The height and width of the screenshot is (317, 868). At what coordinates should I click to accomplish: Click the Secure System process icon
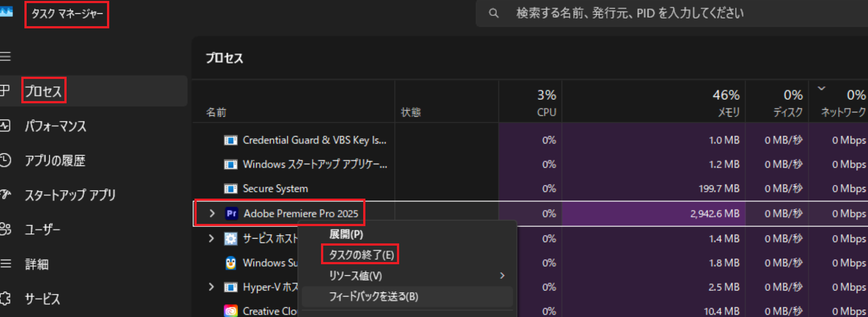(x=230, y=189)
